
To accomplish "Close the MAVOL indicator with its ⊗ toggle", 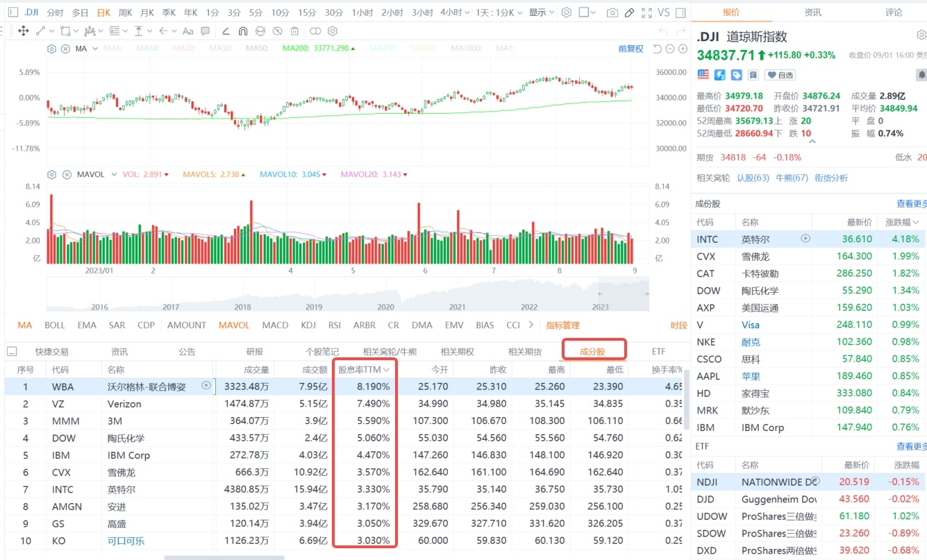I will (65, 173).
